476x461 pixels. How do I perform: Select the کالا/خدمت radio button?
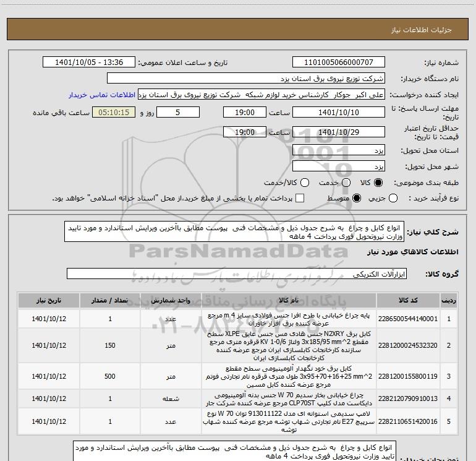pos(305,183)
